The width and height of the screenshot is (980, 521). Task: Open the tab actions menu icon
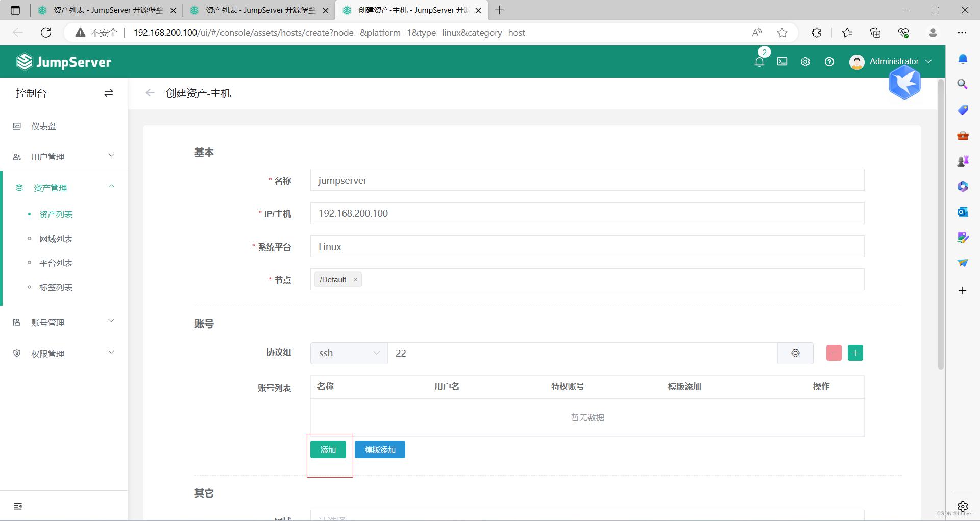15,10
